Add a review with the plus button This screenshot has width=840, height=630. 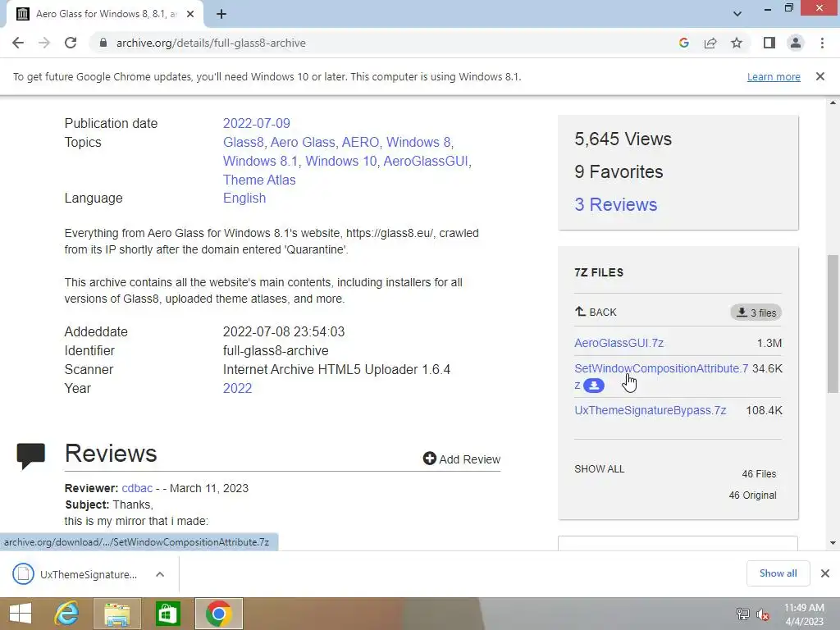tap(461, 459)
